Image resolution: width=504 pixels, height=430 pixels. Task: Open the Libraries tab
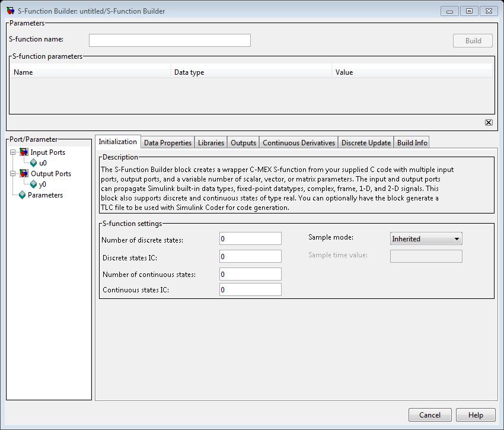coord(211,142)
